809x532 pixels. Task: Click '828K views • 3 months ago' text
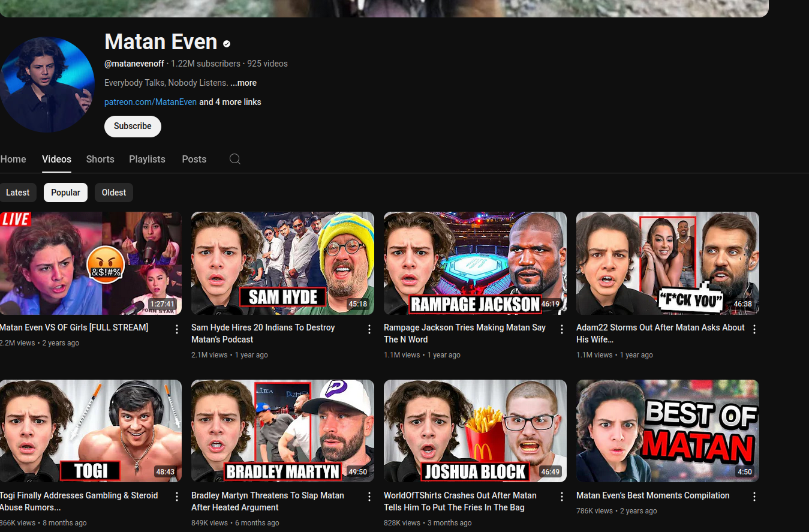(x=428, y=523)
